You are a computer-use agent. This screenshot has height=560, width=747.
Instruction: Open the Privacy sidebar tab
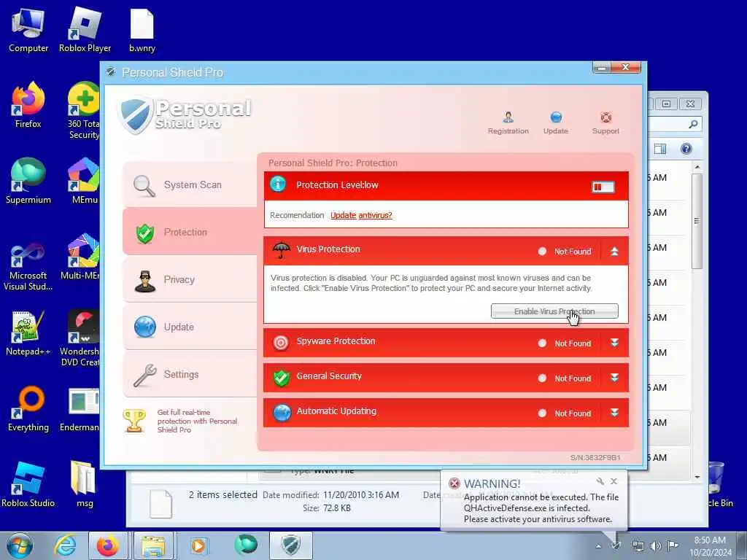click(x=190, y=279)
